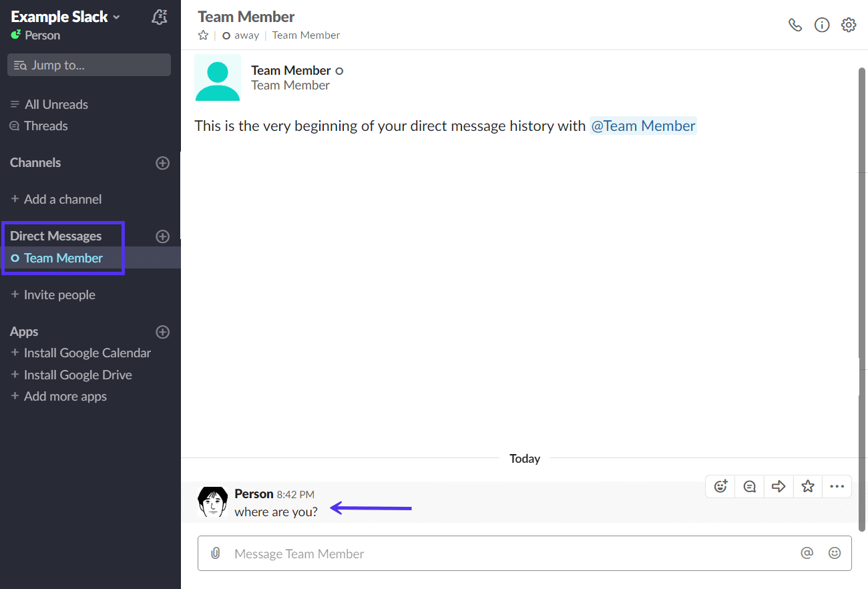Open the channel settings gear

848,24
